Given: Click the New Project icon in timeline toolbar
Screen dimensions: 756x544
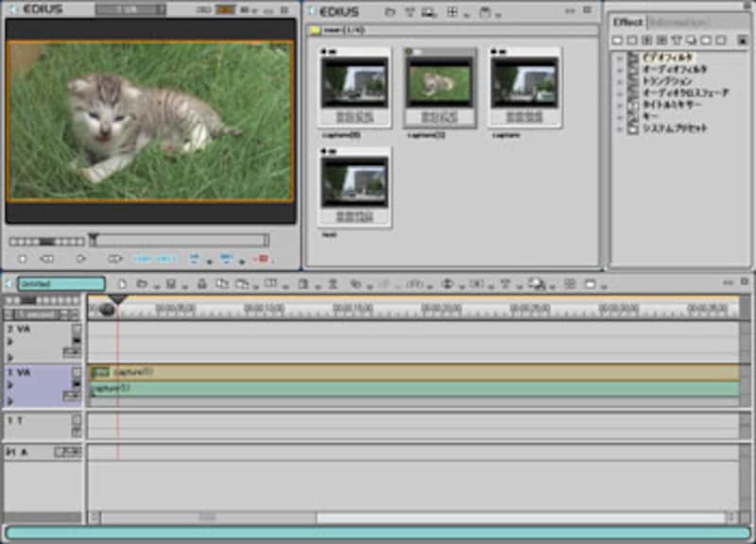Looking at the screenshot, I should (x=122, y=283).
